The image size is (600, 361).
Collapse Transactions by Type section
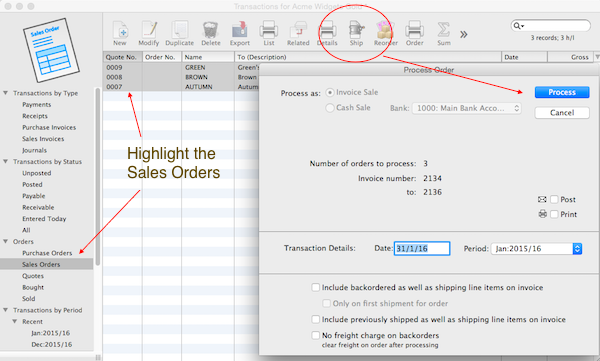click(x=6, y=93)
